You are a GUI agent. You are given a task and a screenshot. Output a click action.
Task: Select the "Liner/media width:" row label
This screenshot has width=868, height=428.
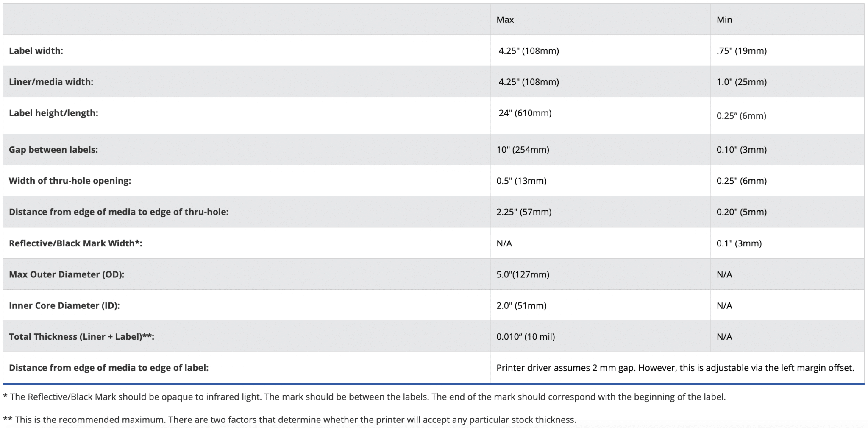click(x=51, y=82)
